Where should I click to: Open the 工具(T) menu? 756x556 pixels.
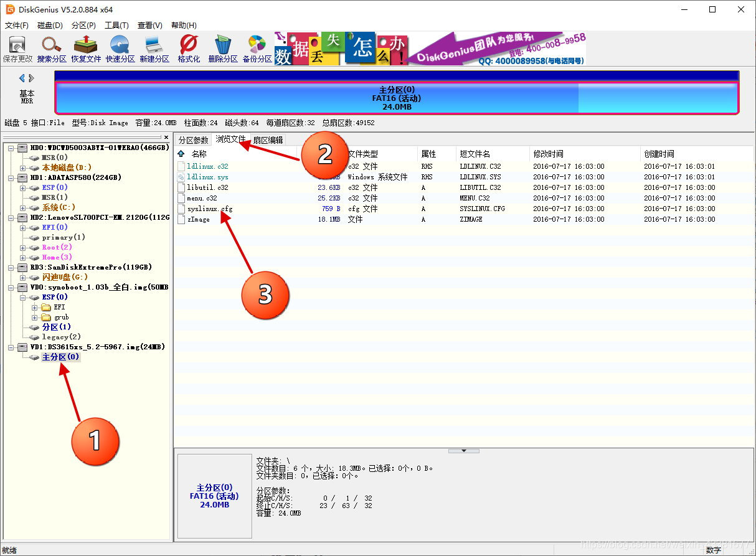pyautogui.click(x=116, y=26)
